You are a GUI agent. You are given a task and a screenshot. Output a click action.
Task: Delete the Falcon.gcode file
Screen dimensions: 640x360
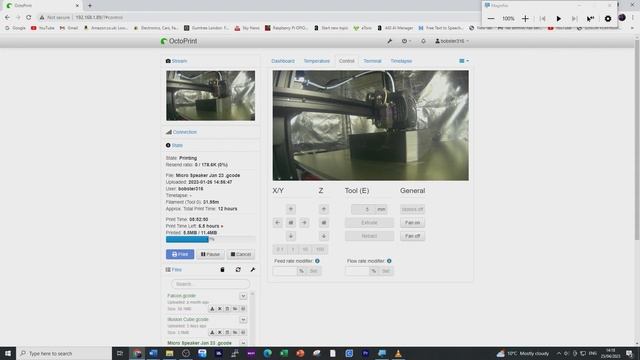coord(227,309)
